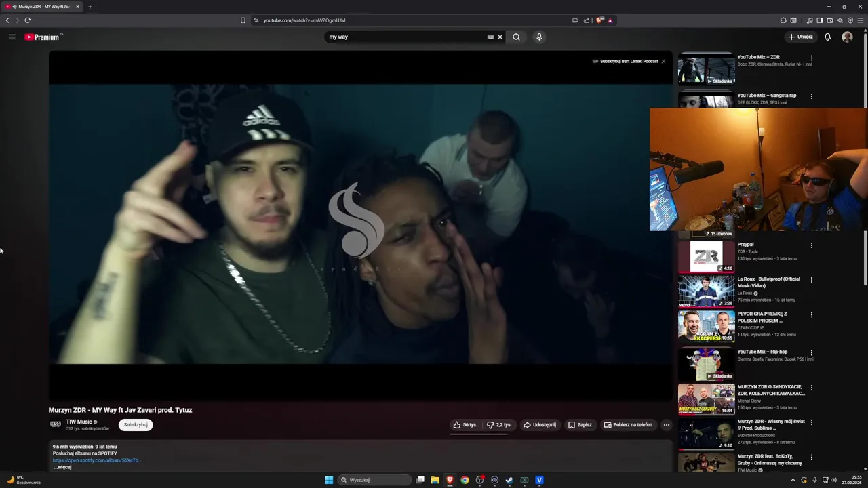Open Brave Leo AI sparkle icon

pyautogui.click(x=840, y=20)
